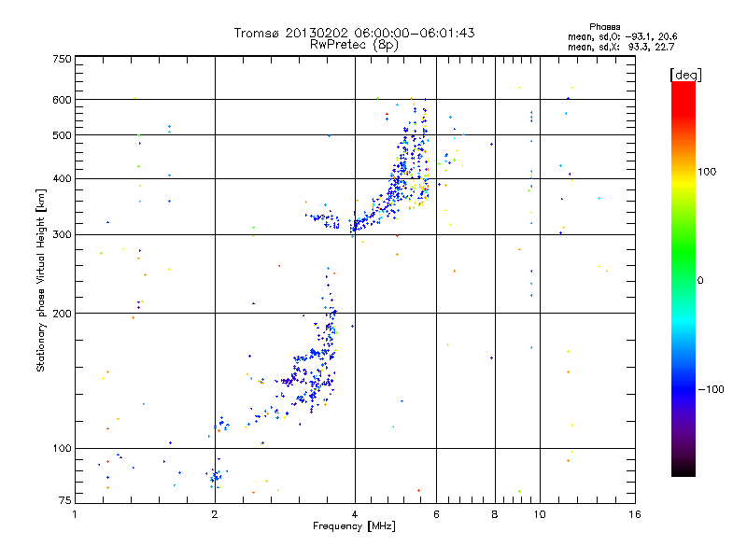Click the '0' colorbar tick label
Screen dimensions: 747x560
(700, 281)
